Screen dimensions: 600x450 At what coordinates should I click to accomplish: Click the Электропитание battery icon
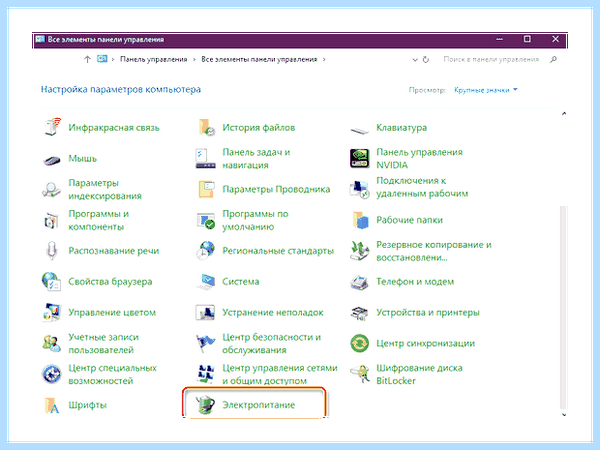pyautogui.click(x=205, y=405)
